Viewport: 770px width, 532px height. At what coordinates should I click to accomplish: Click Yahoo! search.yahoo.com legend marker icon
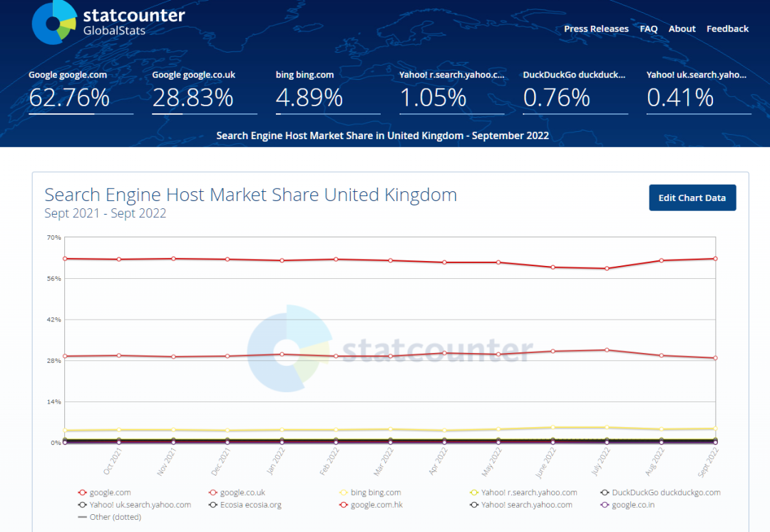point(474,505)
